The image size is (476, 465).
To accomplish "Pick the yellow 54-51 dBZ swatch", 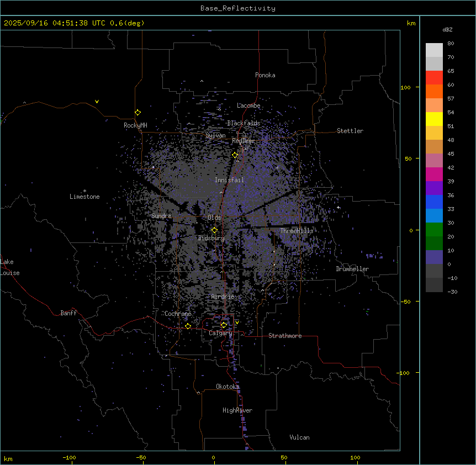I will coord(434,119).
